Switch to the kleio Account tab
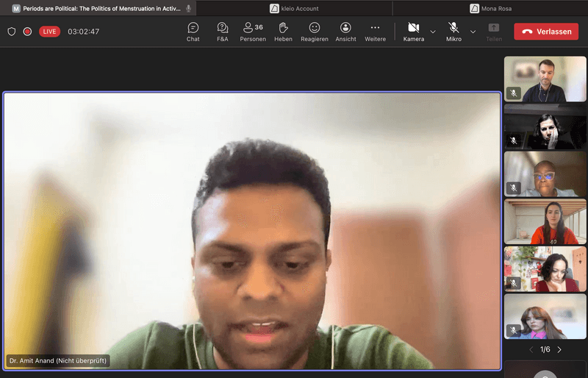The height and width of the screenshot is (378, 588). click(294, 8)
